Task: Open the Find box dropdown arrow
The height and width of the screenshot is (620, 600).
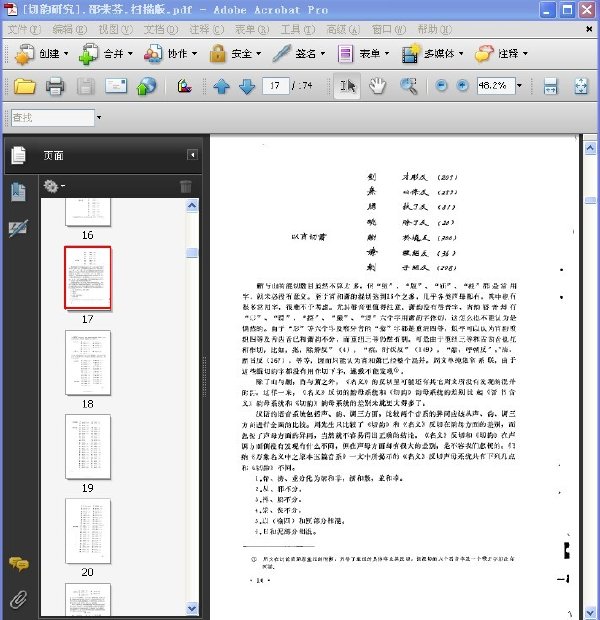Action: (x=99, y=117)
